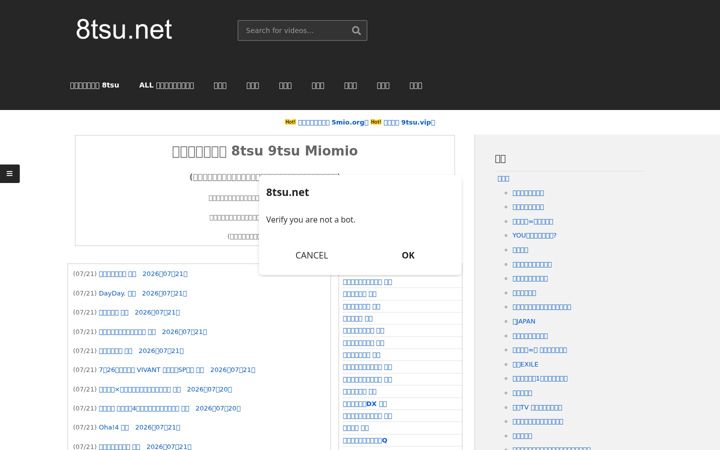
Task: Click the Hot! badge beside 9tsu.vip
Action: (376, 122)
